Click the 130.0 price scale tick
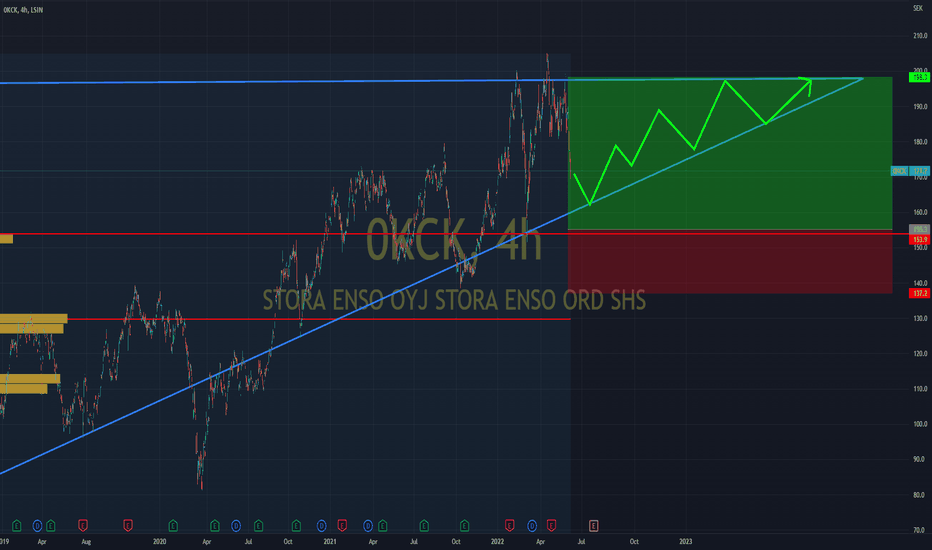This screenshot has width=932, height=550. [920, 319]
